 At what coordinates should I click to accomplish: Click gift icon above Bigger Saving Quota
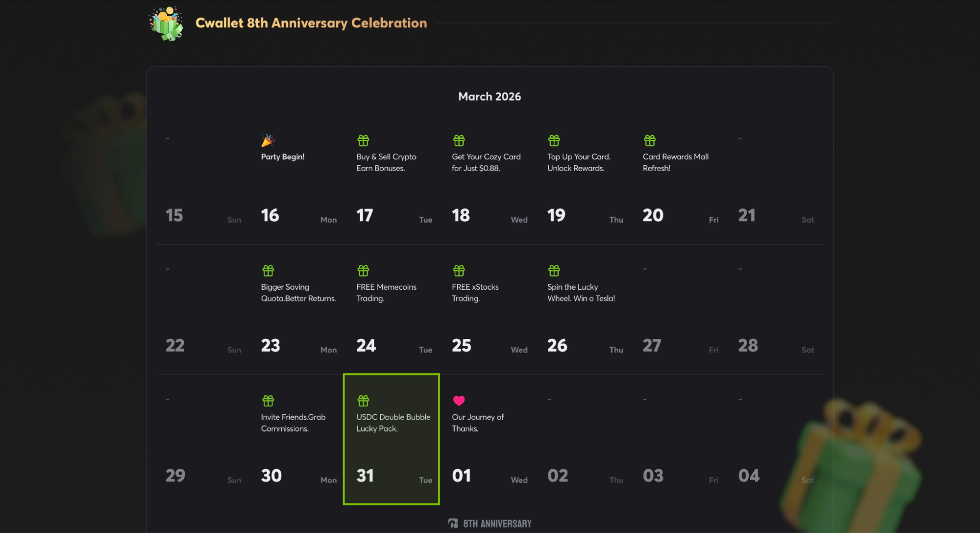click(268, 271)
